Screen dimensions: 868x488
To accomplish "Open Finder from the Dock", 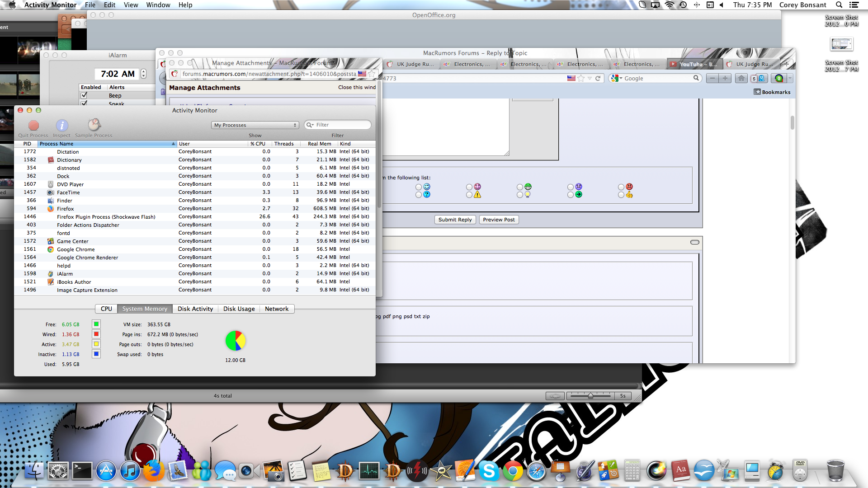I will click(34, 471).
